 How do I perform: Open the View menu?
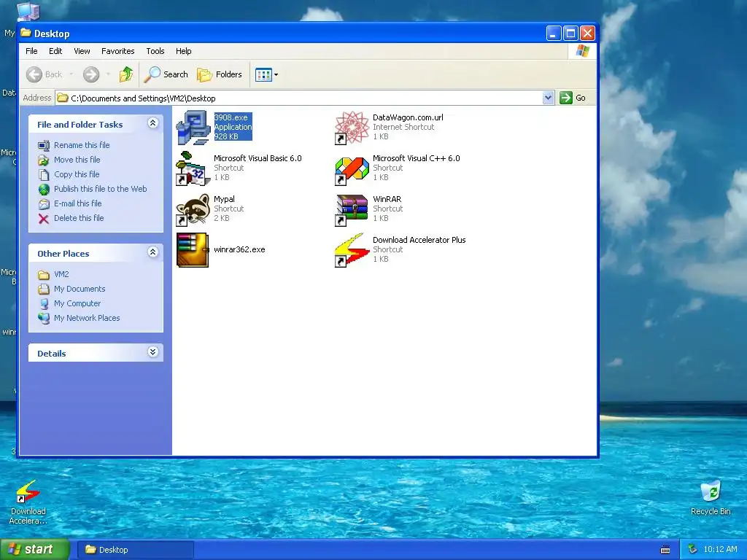pos(82,51)
